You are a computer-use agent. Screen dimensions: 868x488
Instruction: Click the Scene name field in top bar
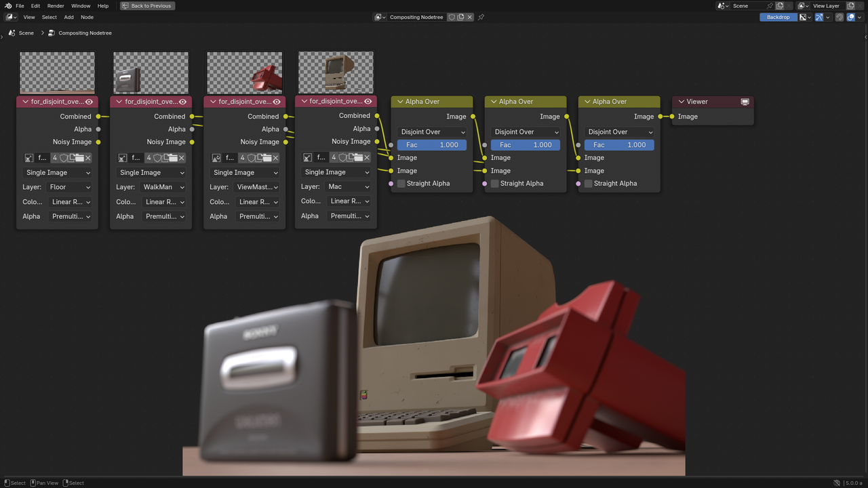tap(747, 5)
